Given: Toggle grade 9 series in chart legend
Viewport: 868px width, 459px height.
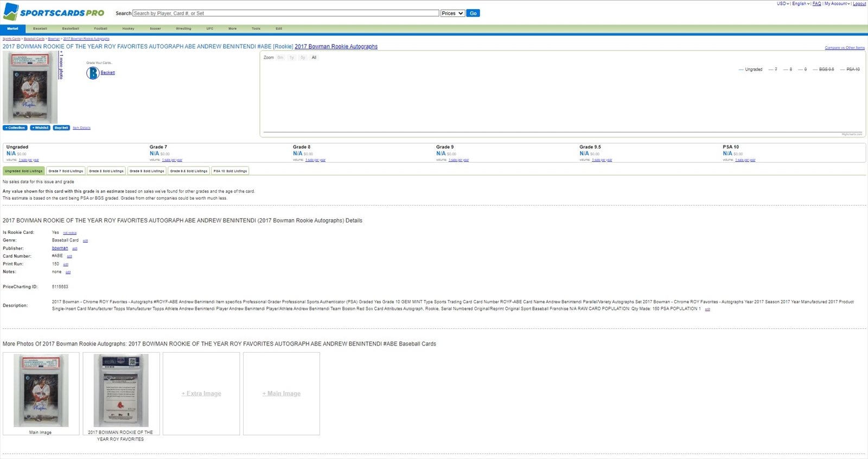Looking at the screenshot, I should (802, 69).
